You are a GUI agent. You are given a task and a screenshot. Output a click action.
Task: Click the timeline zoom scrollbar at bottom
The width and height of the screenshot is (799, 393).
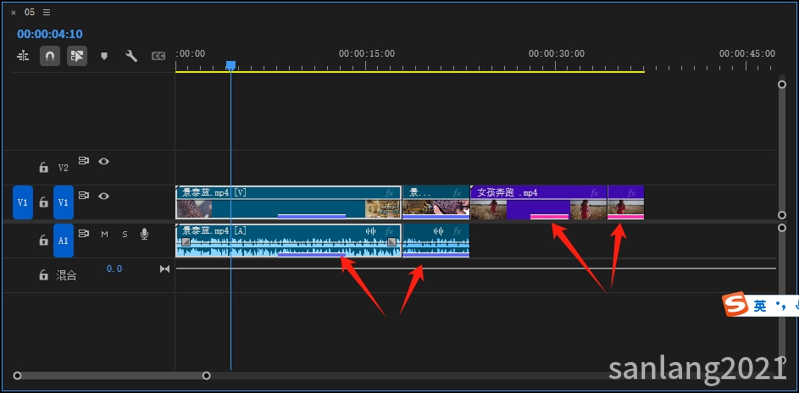[112, 376]
